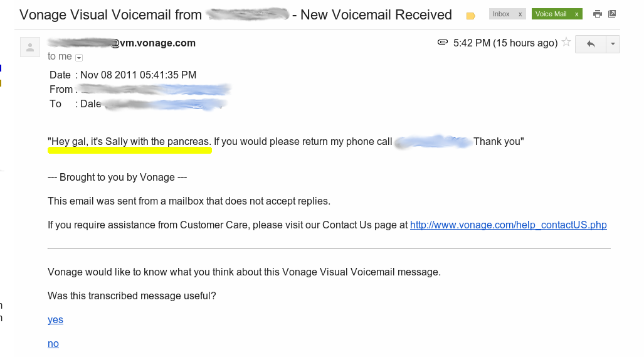This screenshot has height=357, width=644.
Task: Answer 'yes' that transcription was useful
Action: coord(55,319)
